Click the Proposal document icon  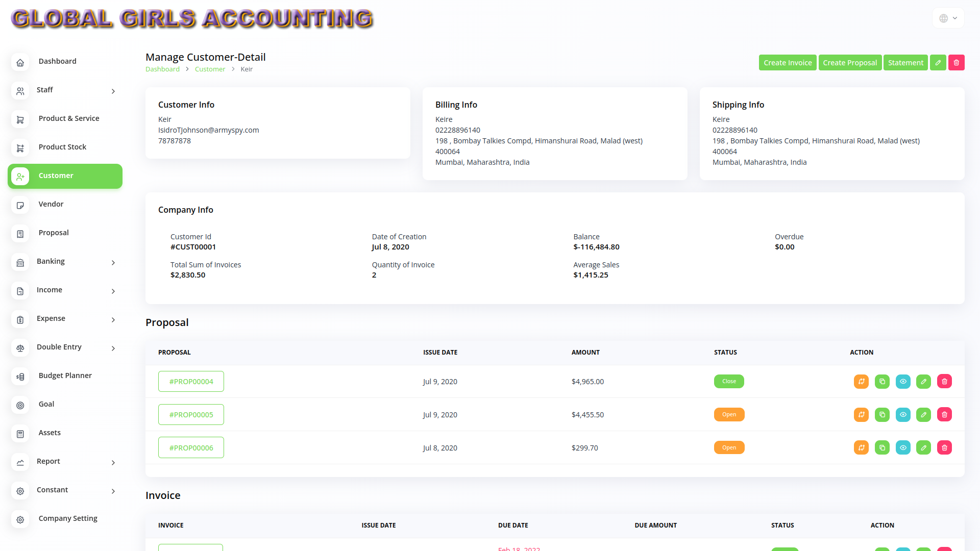(x=20, y=234)
